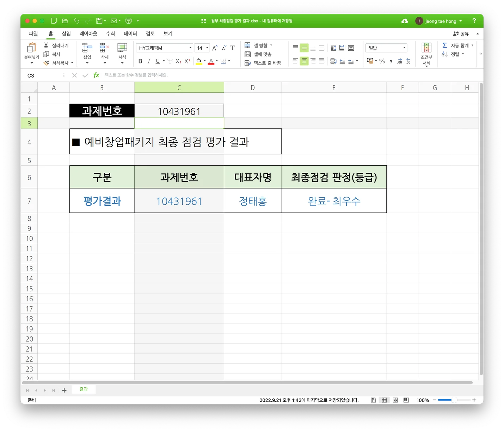The height and width of the screenshot is (431, 504).
Task: Increase font size with larger A
Action: 215,48
